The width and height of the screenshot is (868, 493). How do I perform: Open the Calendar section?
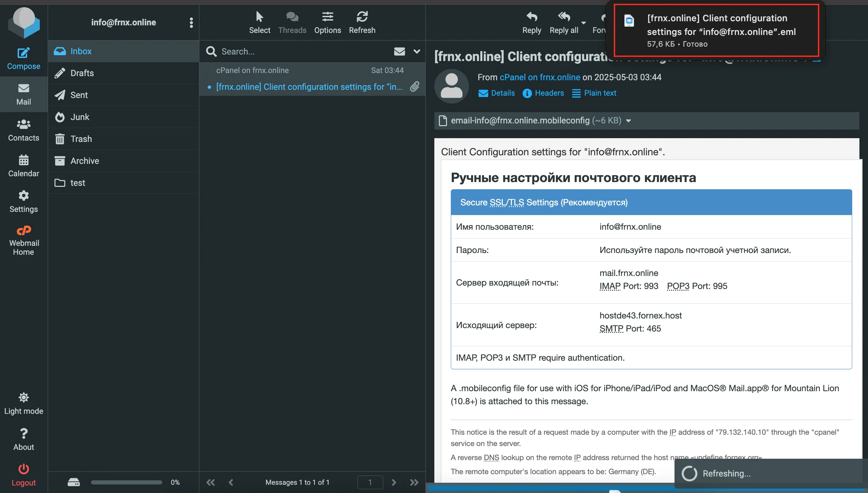[x=23, y=166]
